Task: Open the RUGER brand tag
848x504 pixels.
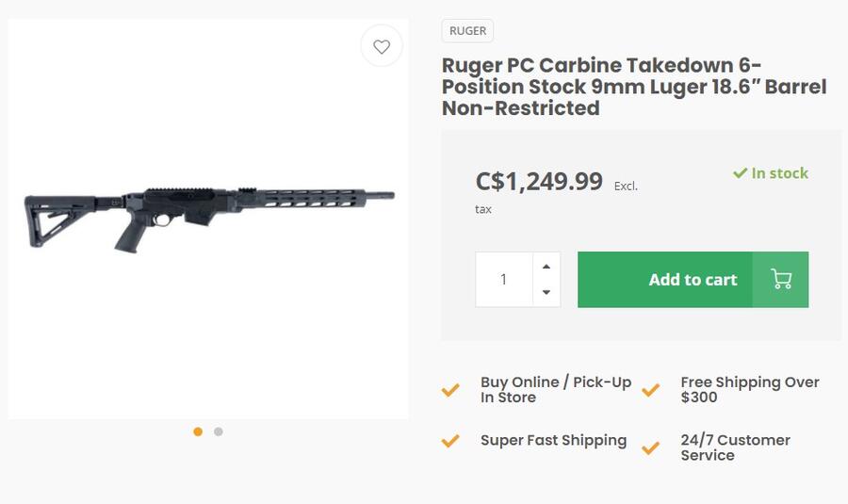Action: point(467,31)
